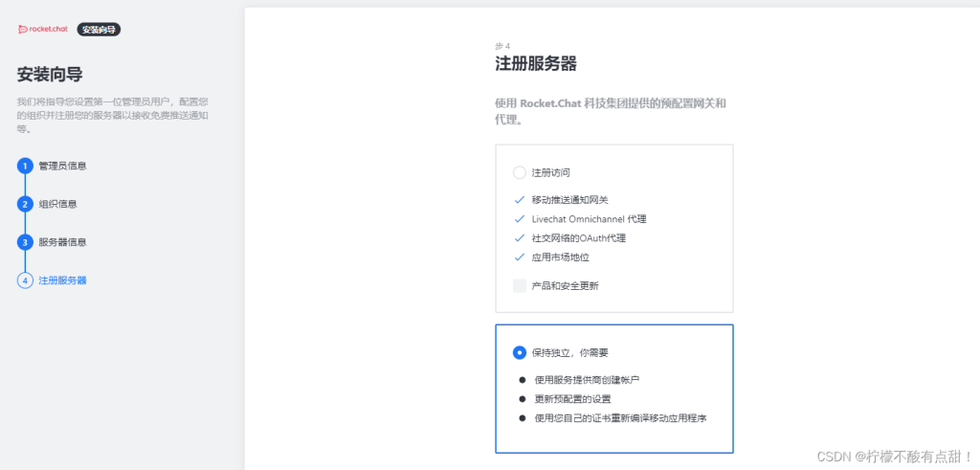
Task: Click the Livechat Omnichannel 代理 item
Action: 589,219
